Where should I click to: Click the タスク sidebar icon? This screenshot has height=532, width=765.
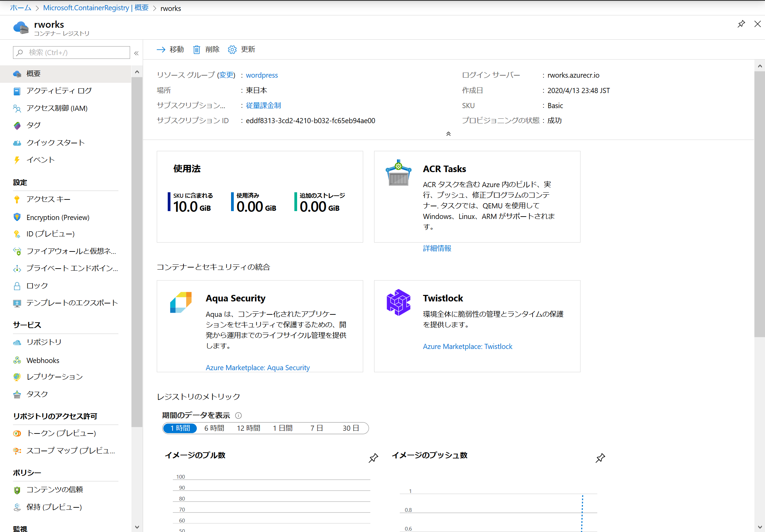coord(17,394)
